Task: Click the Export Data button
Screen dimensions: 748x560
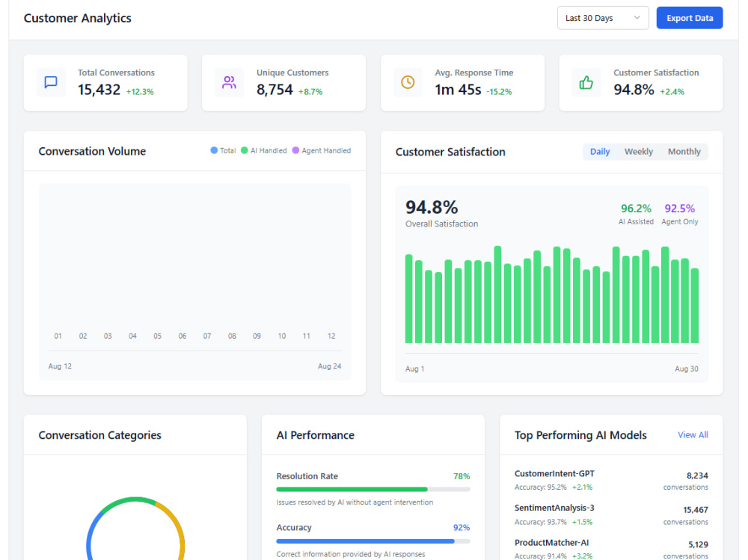Action: 690,18
